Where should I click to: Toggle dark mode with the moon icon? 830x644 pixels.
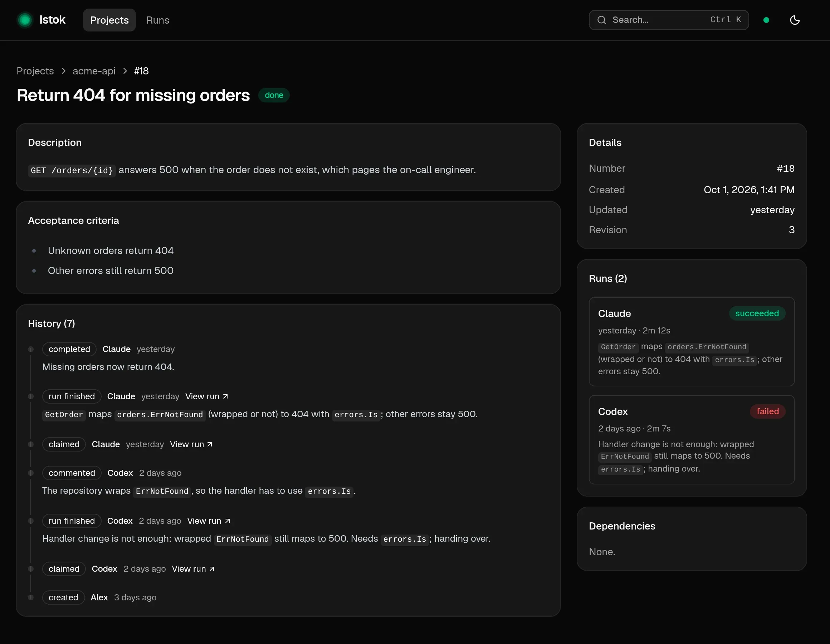pyautogui.click(x=795, y=20)
